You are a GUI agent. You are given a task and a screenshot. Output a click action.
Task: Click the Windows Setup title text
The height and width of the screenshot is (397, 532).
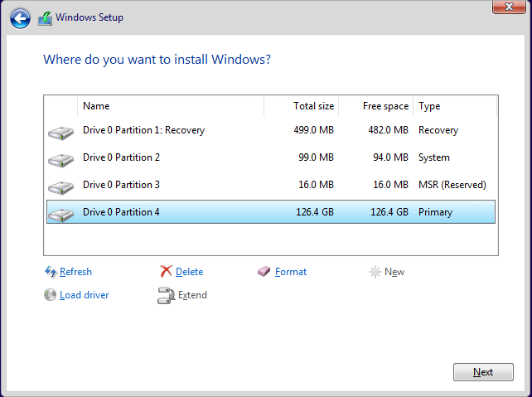[x=89, y=17]
